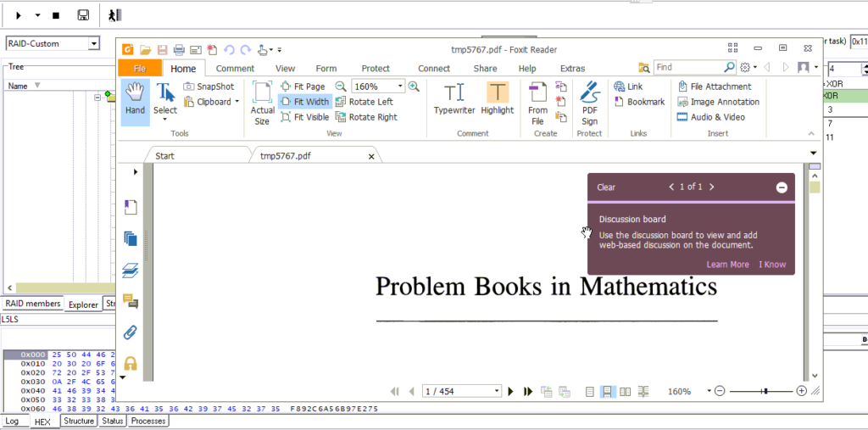Insert a Link
This screenshot has width=868, height=430.
[628, 87]
